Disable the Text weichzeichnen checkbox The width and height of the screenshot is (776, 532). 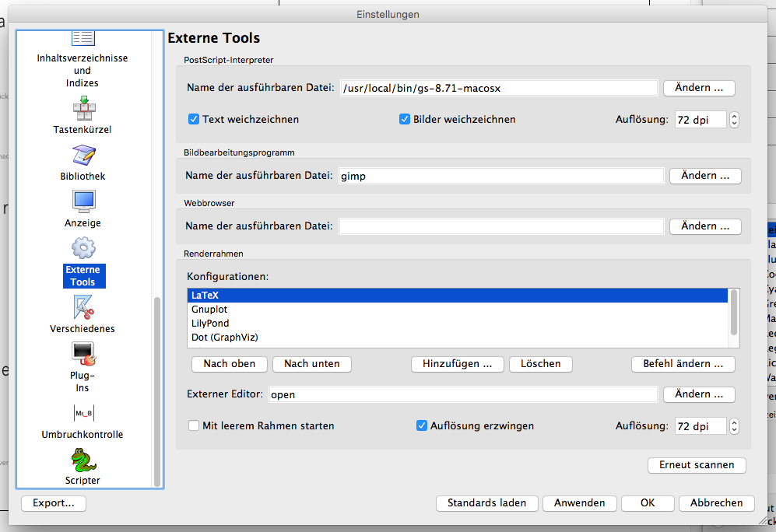tap(195, 120)
